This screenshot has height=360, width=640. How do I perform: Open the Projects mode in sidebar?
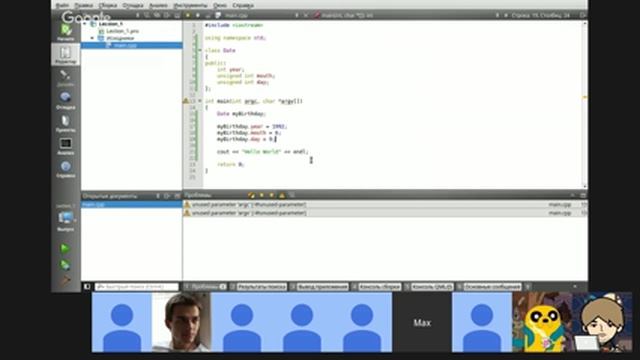(65, 123)
